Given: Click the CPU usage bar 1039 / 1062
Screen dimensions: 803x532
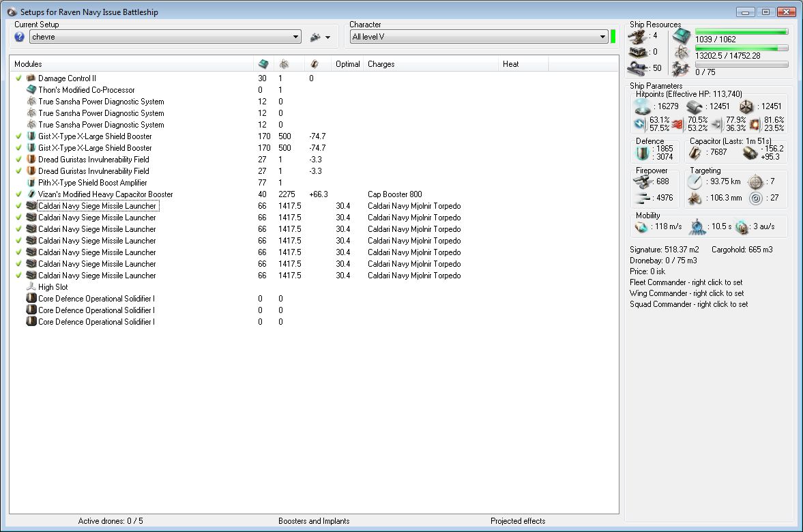Looking at the screenshot, I should (x=742, y=32).
